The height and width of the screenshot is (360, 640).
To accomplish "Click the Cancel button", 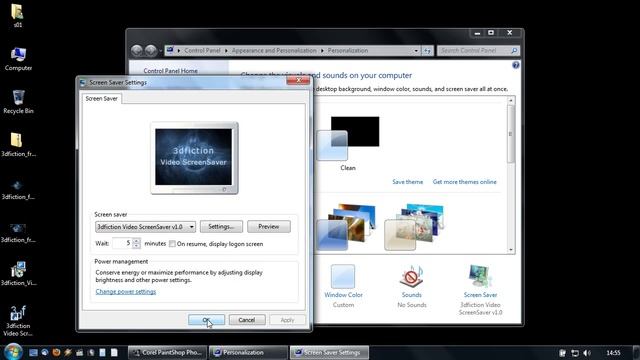I will point(247,320).
